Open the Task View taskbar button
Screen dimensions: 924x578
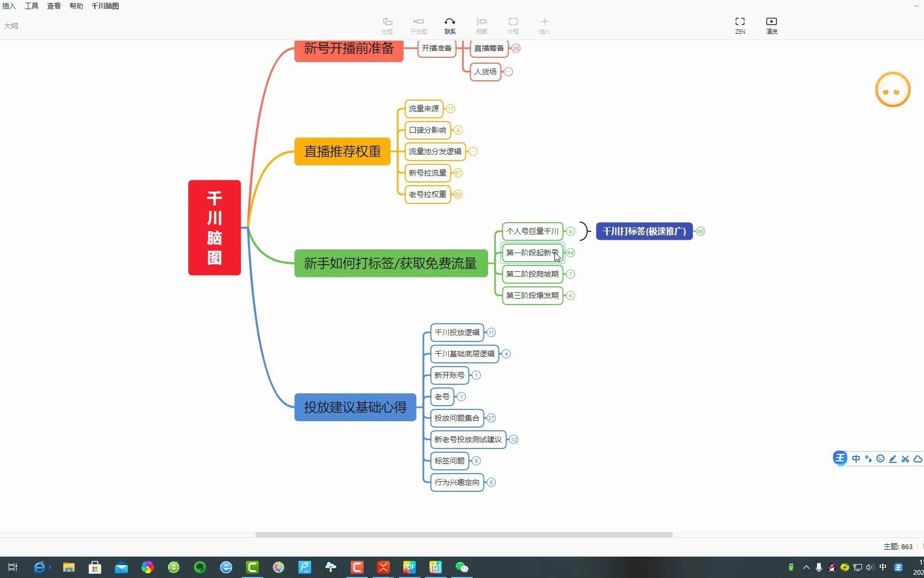(x=13, y=567)
